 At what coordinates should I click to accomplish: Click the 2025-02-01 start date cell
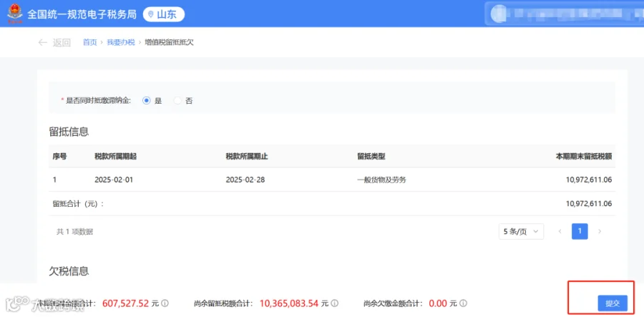[x=114, y=180]
